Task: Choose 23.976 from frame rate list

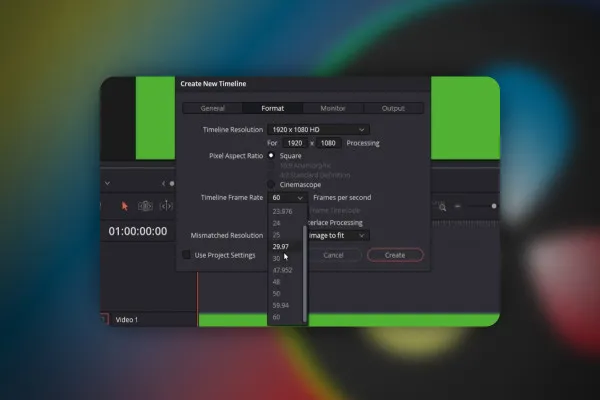Action: coord(285,211)
